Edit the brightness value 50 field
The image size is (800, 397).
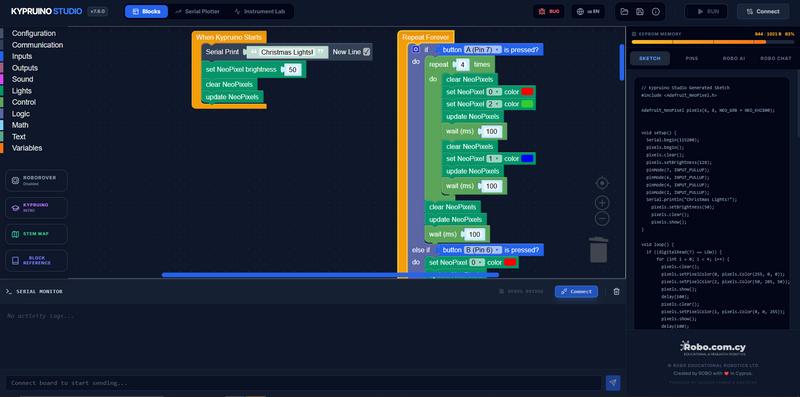pos(292,70)
